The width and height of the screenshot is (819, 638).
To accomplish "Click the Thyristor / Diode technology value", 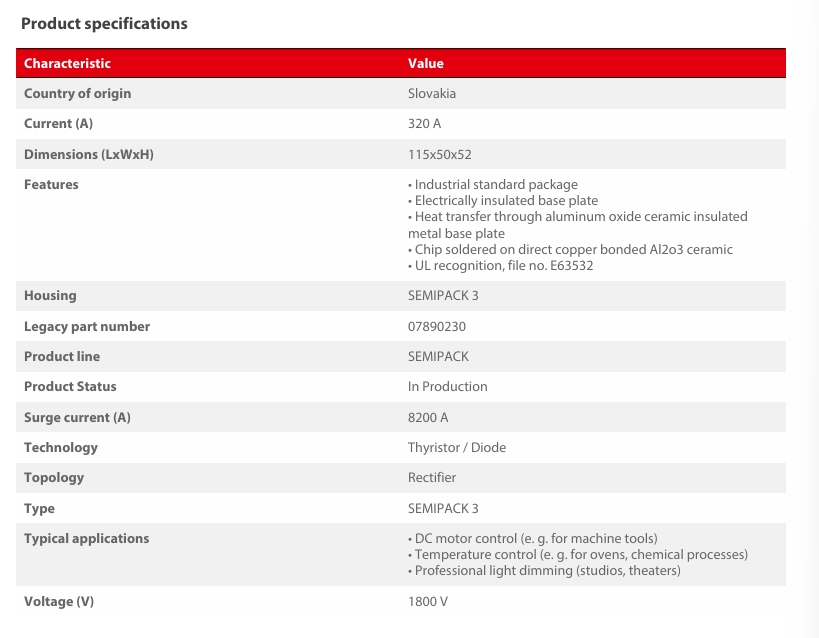I will click(x=457, y=447).
